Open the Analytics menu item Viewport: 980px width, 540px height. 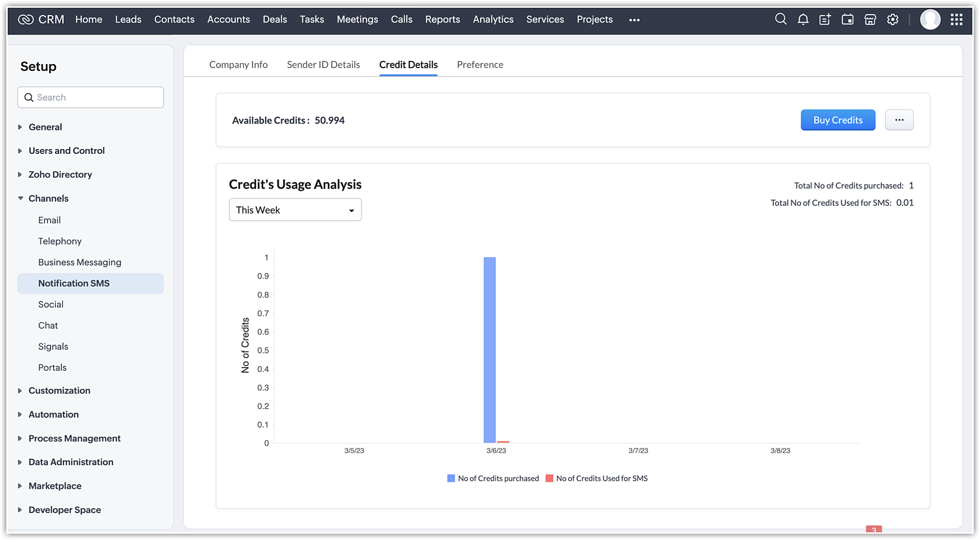click(x=493, y=20)
